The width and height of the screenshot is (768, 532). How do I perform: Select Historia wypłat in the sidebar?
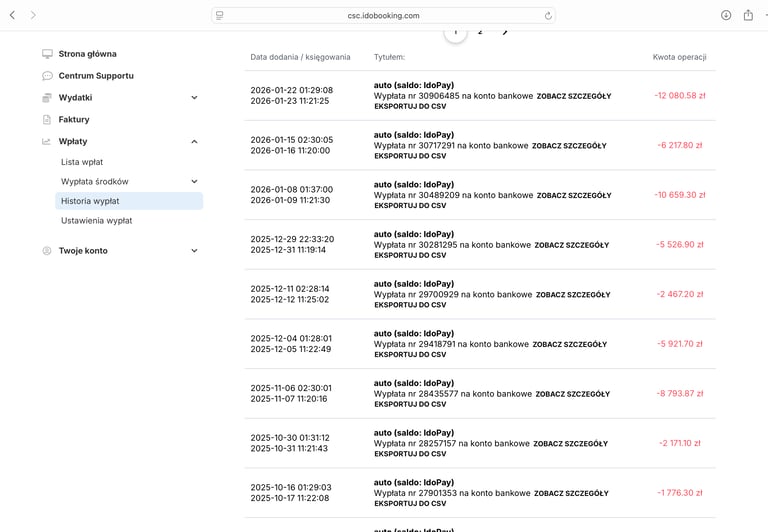point(129,201)
